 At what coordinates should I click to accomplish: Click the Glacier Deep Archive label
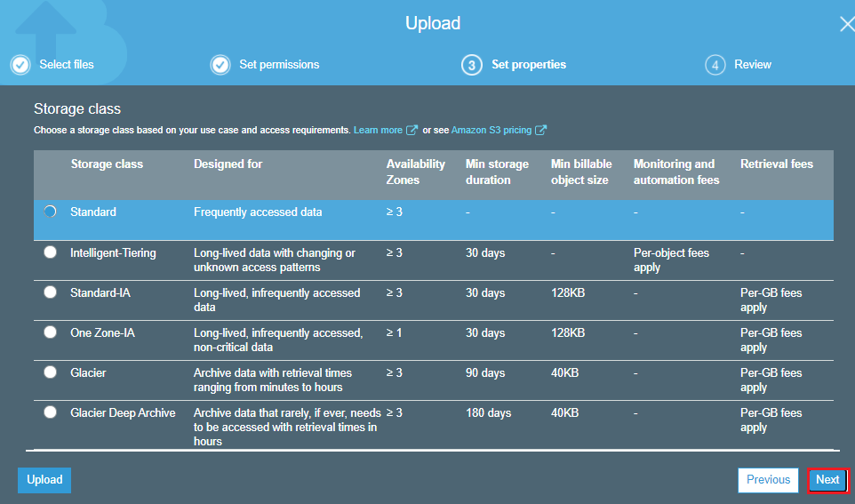123,413
